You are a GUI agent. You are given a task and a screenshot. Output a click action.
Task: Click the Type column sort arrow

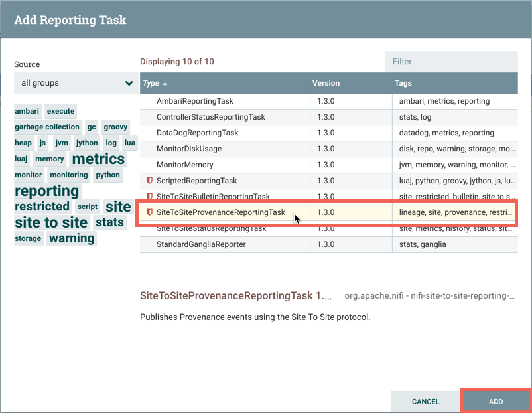click(x=165, y=84)
